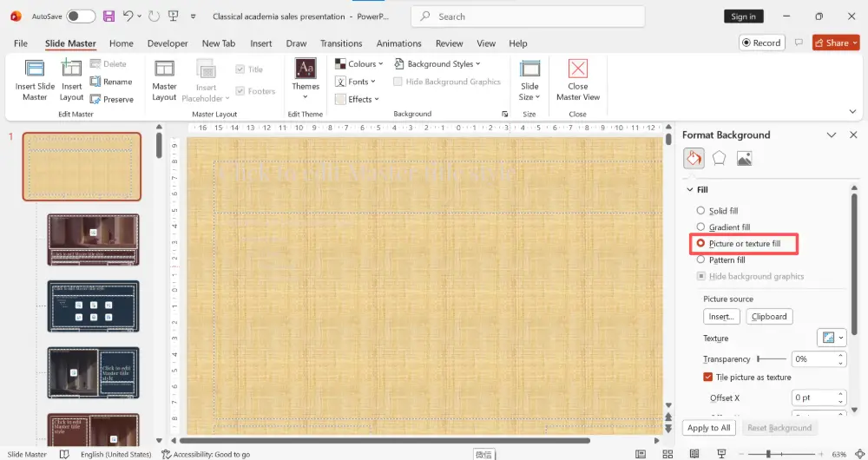Select Pattern fill option
Image resolution: width=868 pixels, height=460 pixels.
coord(720,260)
